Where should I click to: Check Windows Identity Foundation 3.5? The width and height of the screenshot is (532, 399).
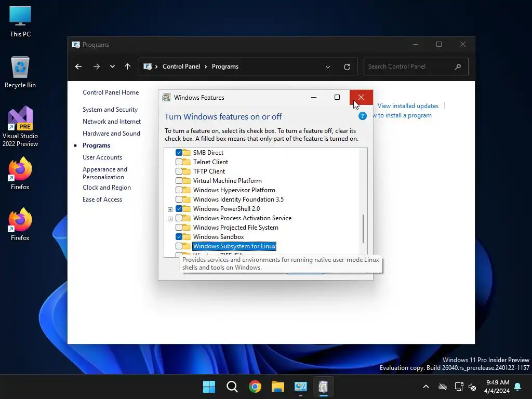tap(179, 199)
